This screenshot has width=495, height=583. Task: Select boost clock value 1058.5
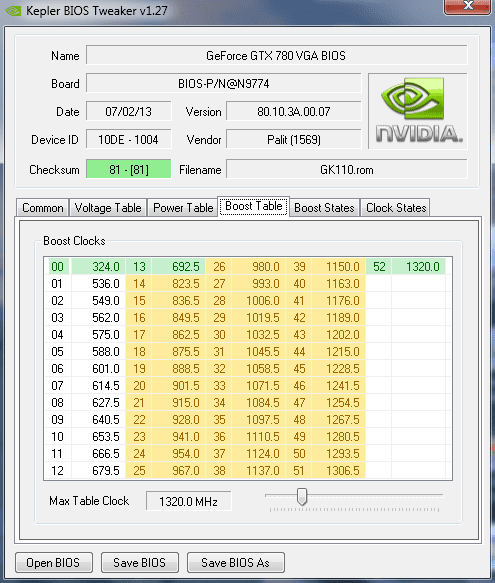point(258,368)
